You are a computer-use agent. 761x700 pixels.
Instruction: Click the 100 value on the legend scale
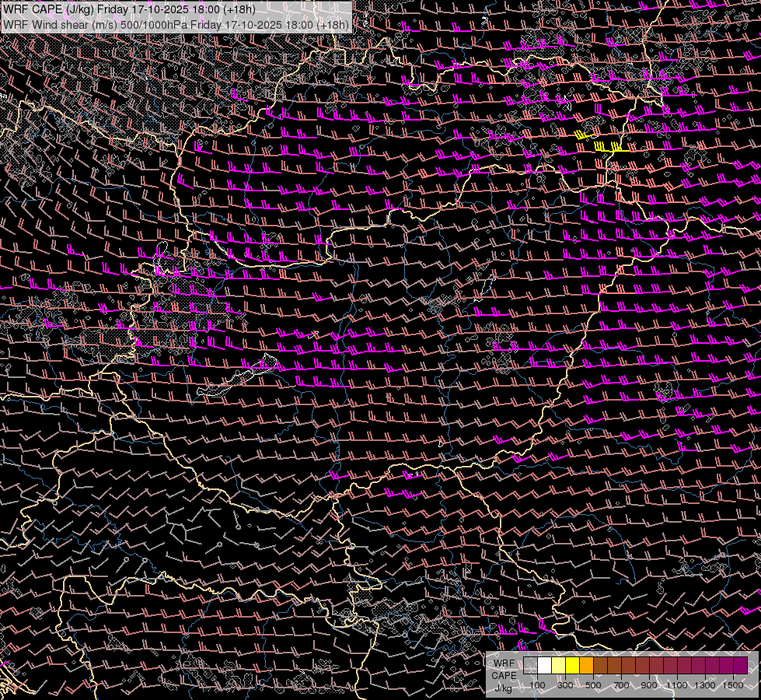coord(537,685)
